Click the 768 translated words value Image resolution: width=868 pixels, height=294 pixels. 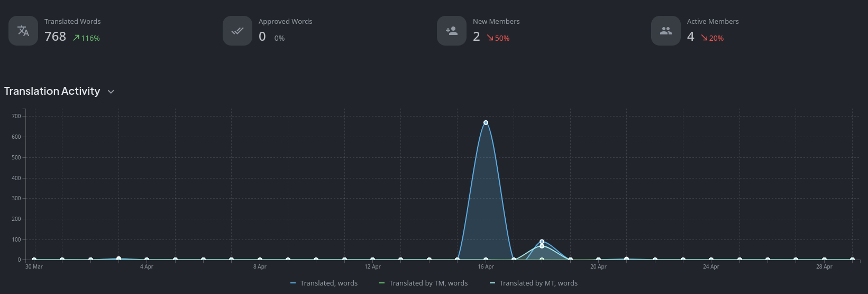point(55,37)
